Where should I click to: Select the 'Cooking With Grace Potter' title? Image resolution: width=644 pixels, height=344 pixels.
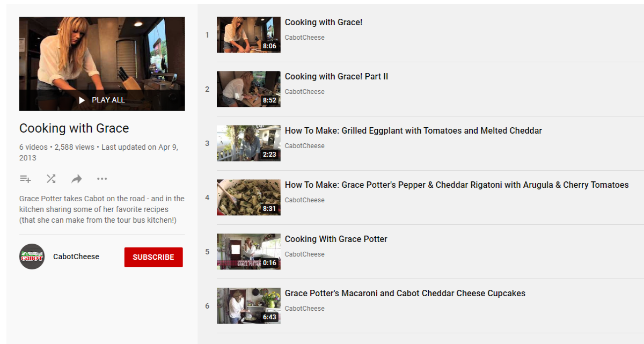pyautogui.click(x=336, y=239)
